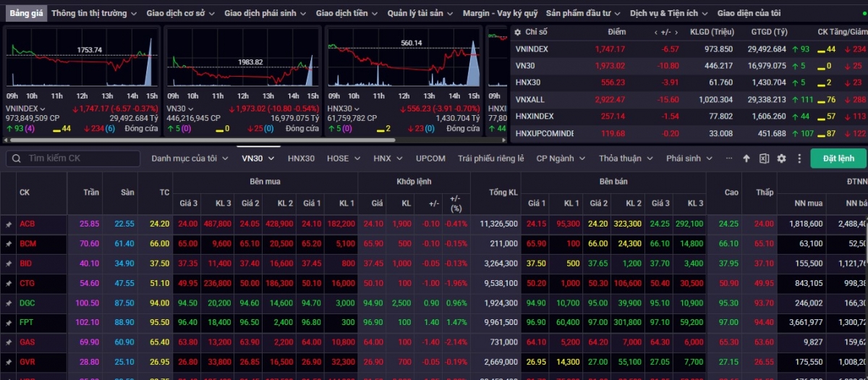Open the settings gear in the table toolbar

coord(781,159)
